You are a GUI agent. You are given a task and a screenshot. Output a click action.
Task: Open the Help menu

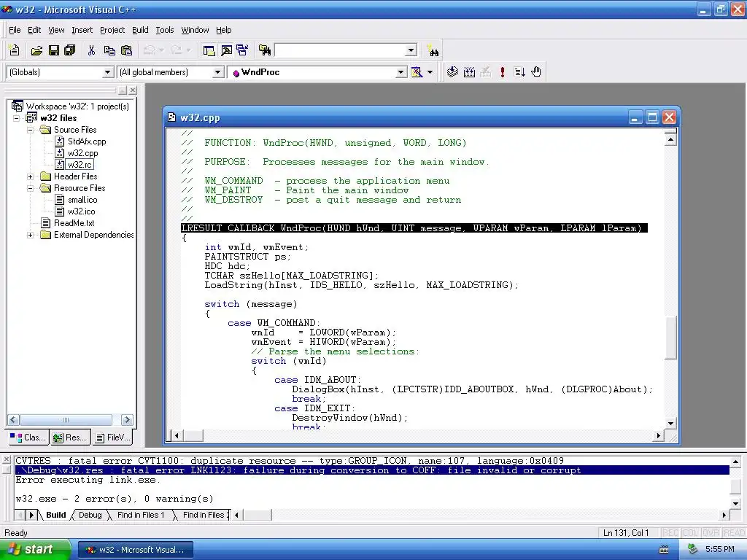[x=223, y=30]
